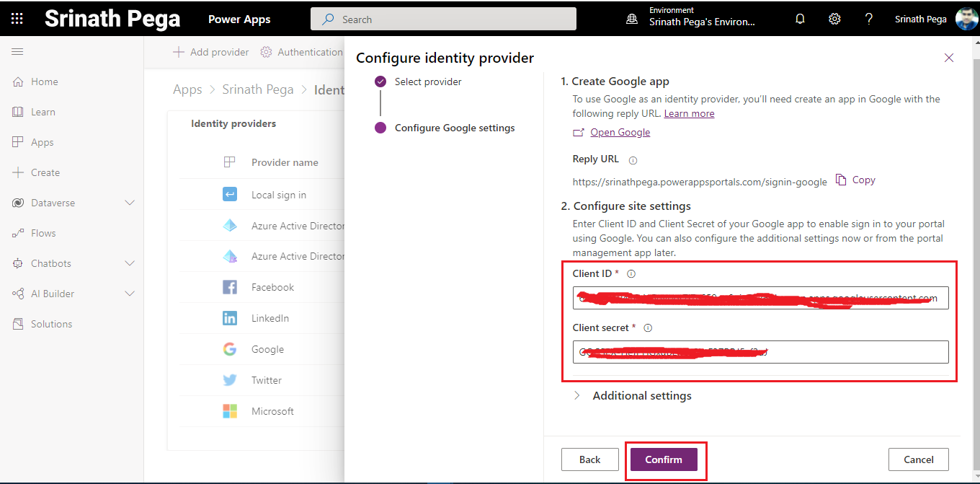Click the notifications bell icon
The image size is (980, 484).
(800, 19)
